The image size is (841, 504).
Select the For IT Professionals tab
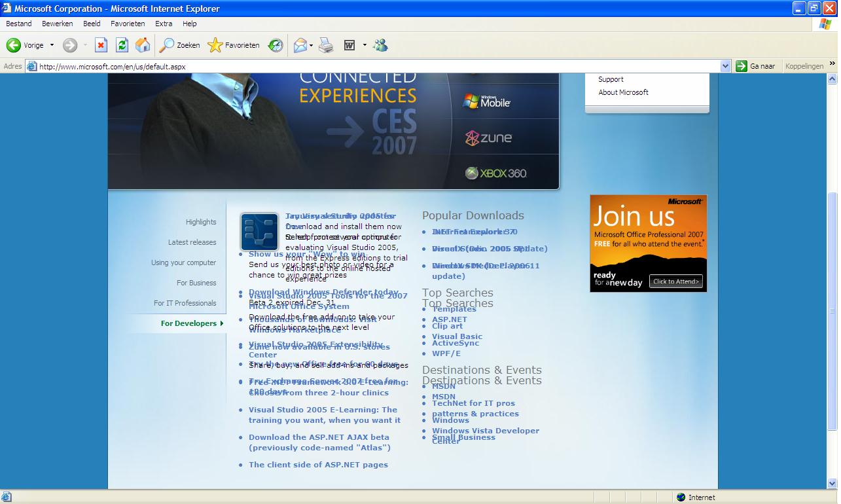pos(185,303)
